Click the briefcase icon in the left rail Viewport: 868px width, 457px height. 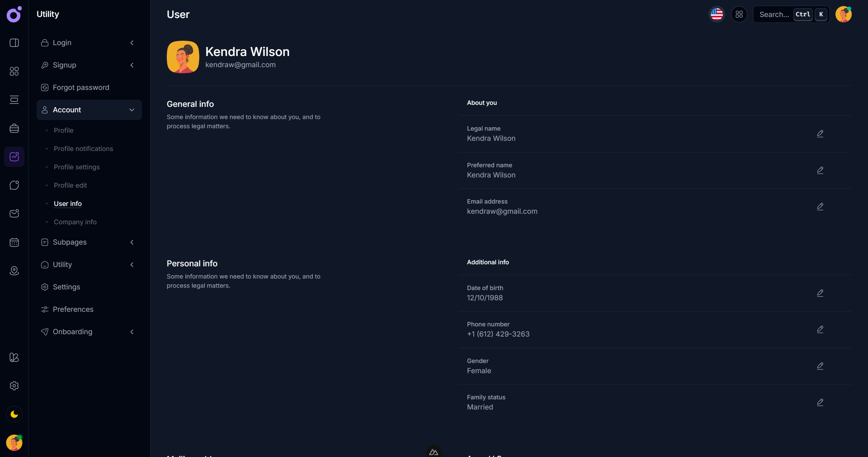(x=14, y=128)
